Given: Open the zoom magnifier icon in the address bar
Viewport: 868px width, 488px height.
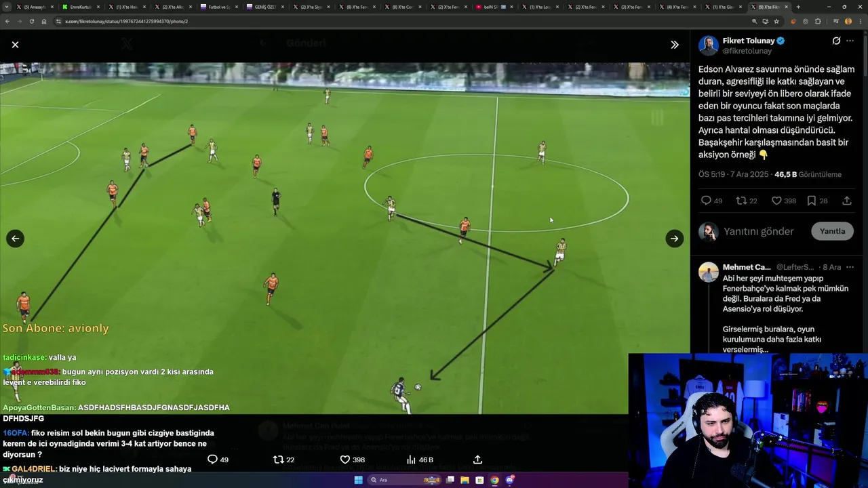Looking at the screenshot, I should [754, 21].
